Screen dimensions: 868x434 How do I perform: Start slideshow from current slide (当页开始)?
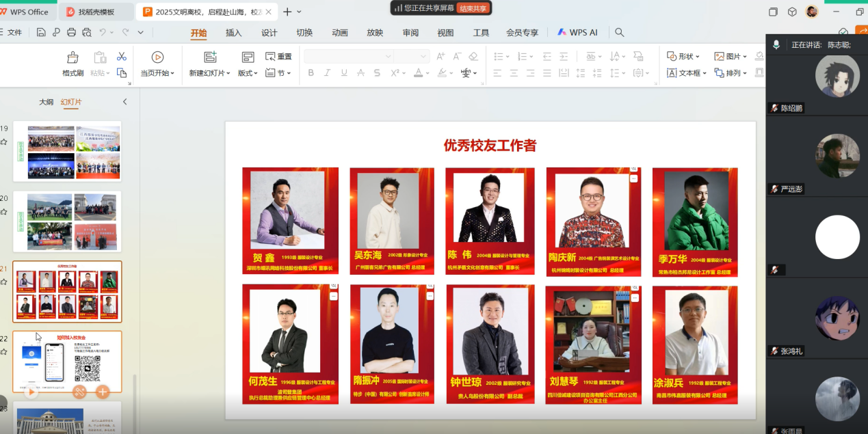[x=157, y=57]
